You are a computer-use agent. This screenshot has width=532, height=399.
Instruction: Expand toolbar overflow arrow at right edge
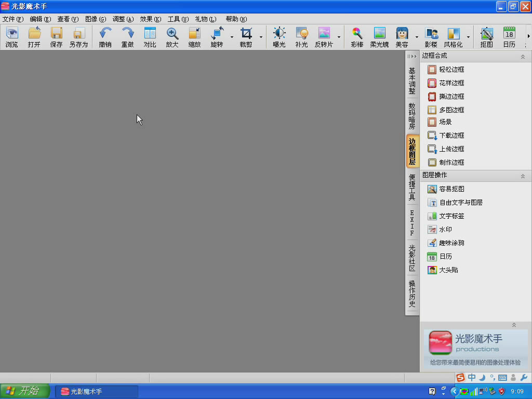528,36
